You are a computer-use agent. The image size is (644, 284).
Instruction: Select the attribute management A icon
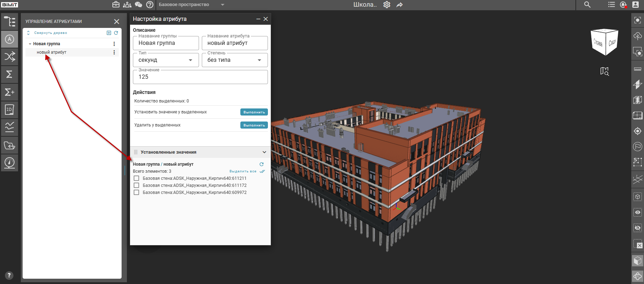(10, 39)
